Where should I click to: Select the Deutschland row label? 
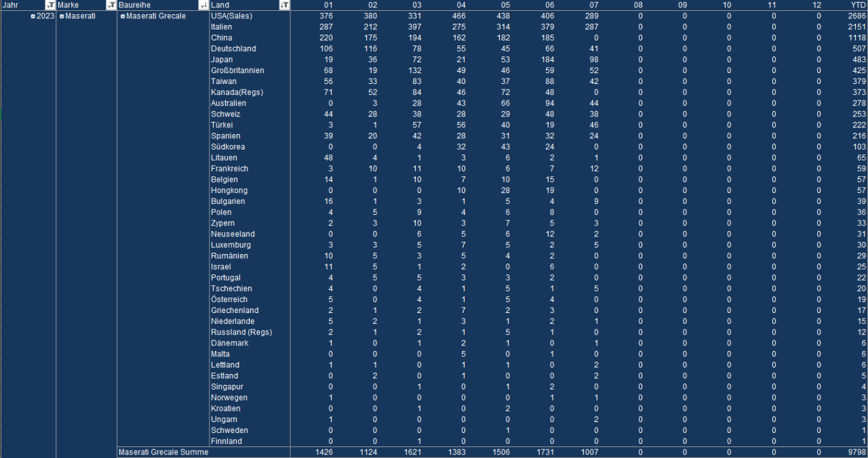233,49
